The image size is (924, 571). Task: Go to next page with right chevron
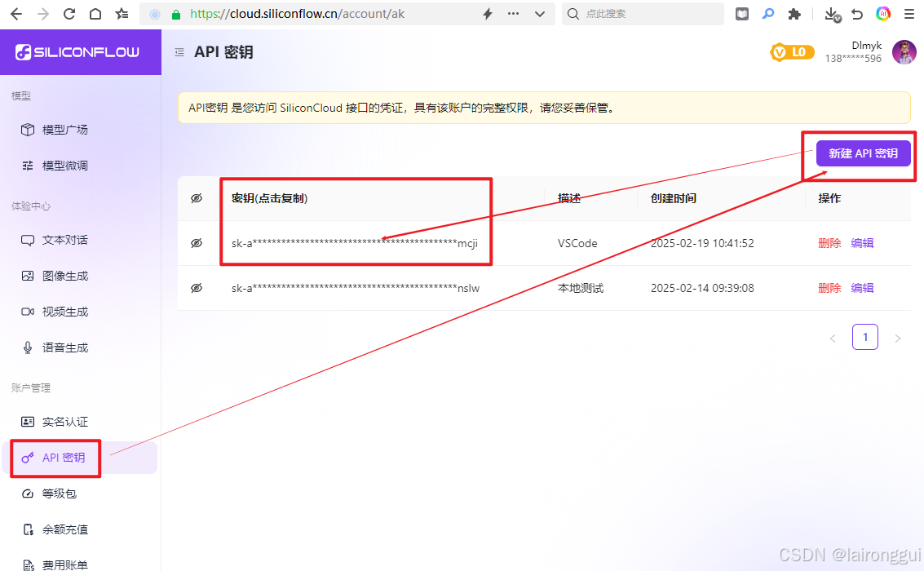click(x=897, y=339)
